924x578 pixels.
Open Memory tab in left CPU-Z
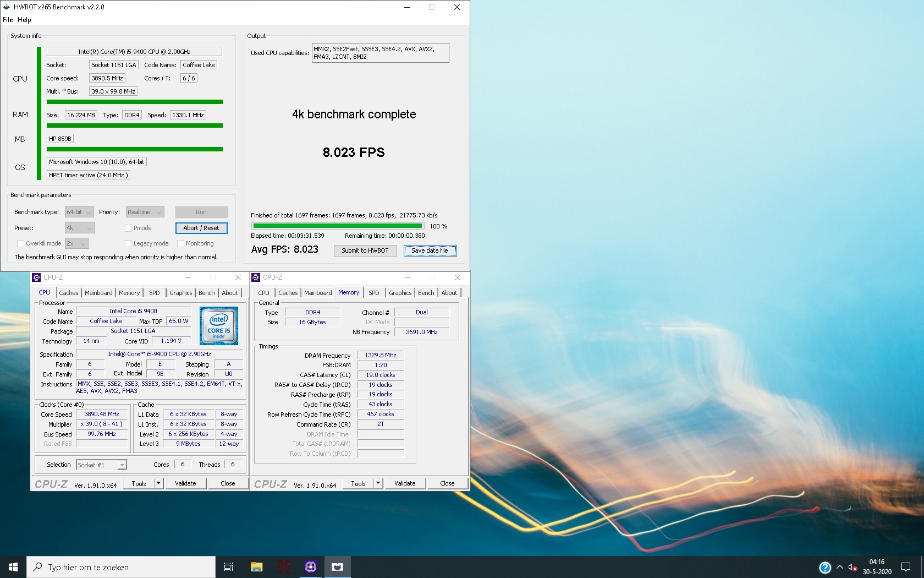[129, 293]
